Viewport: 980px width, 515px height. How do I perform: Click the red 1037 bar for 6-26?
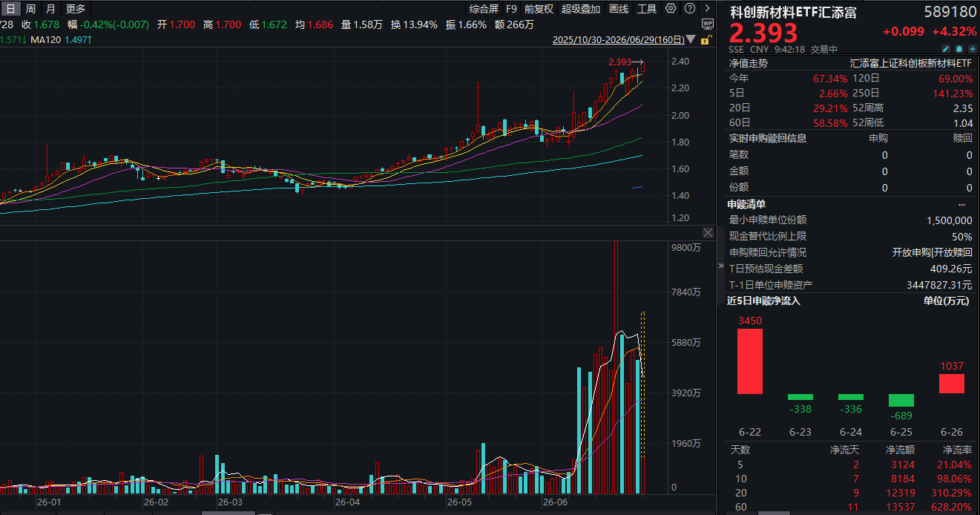pos(952,384)
